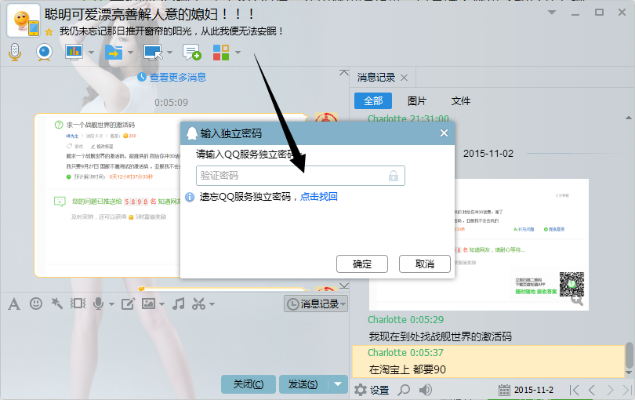Image resolution: width=635 pixels, height=400 pixels.
Task: Close the 消息记录 tab
Action: (404, 78)
